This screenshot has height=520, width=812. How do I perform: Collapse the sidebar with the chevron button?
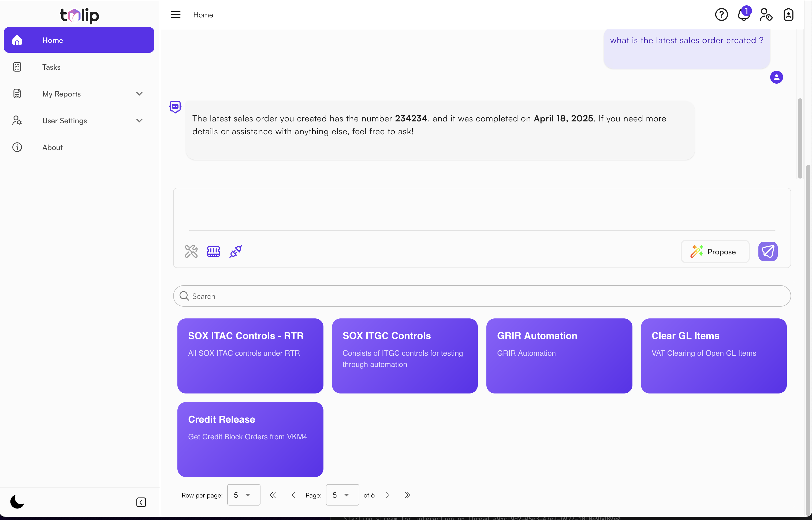click(x=141, y=502)
